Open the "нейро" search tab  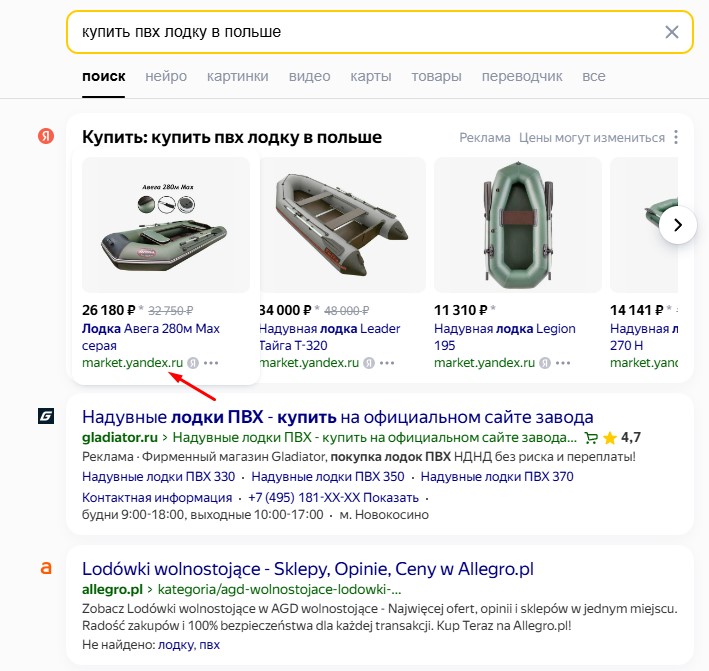166,76
